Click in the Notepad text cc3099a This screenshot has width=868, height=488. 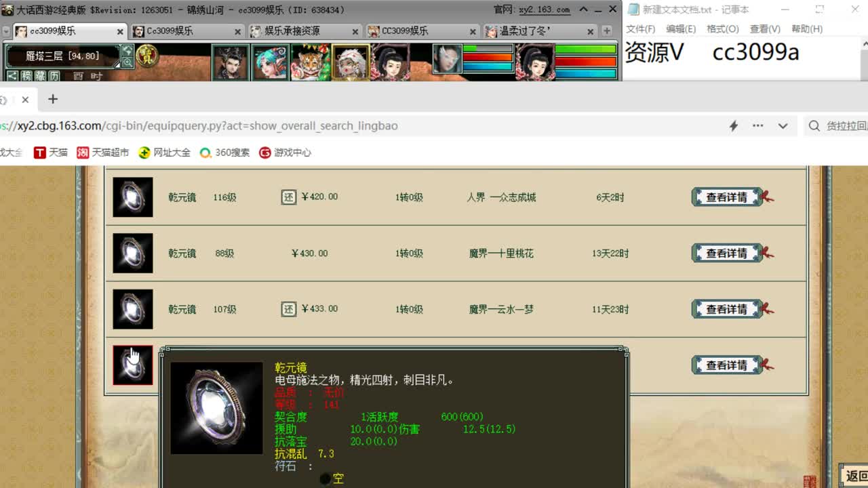[755, 52]
